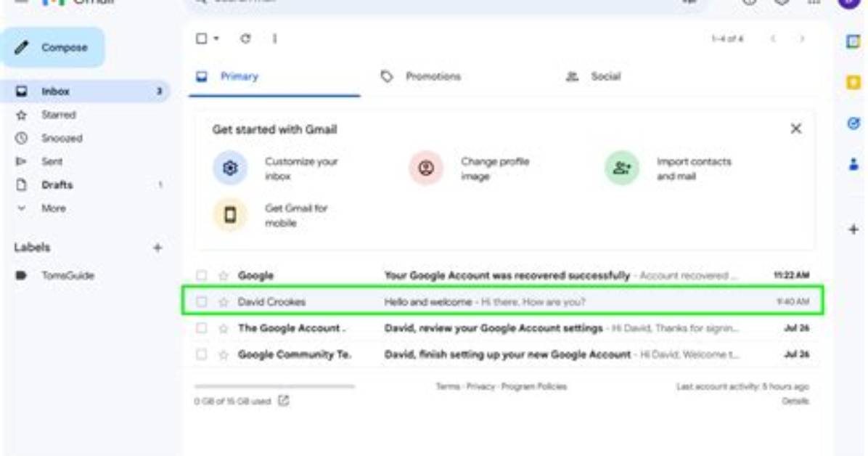Image resolution: width=868 pixels, height=456 pixels.
Task: Click the Compose button
Action: coord(52,48)
